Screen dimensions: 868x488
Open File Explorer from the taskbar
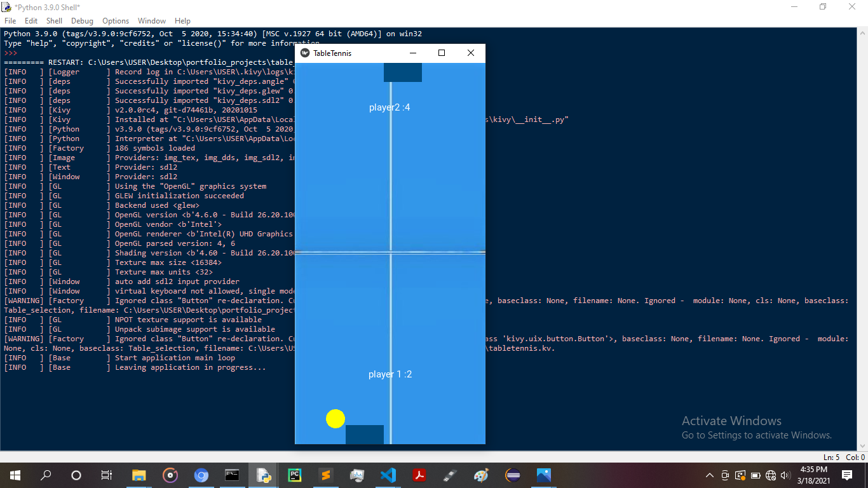point(139,475)
